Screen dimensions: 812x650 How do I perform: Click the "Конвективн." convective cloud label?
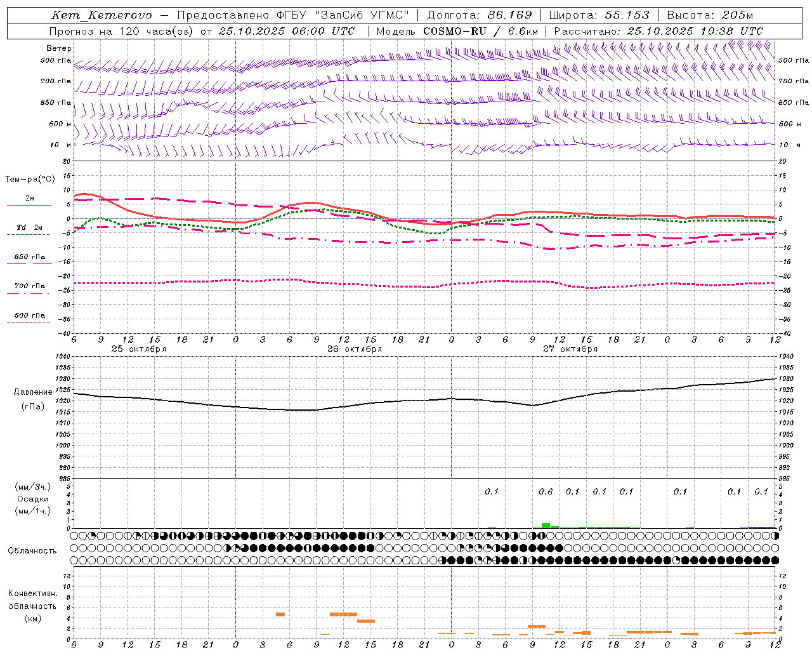[x=33, y=594]
